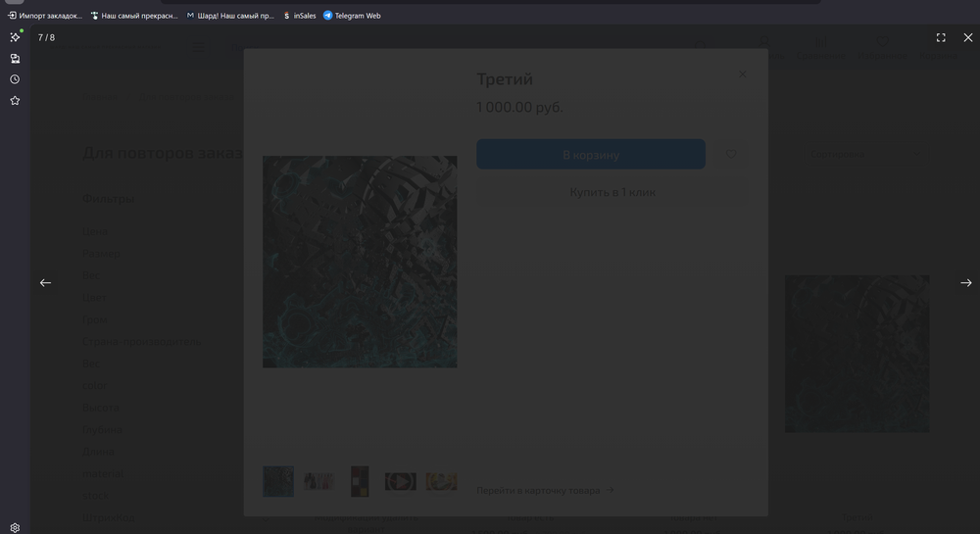Expand the Длина filter
This screenshot has width=980, height=534.
pyautogui.click(x=98, y=452)
